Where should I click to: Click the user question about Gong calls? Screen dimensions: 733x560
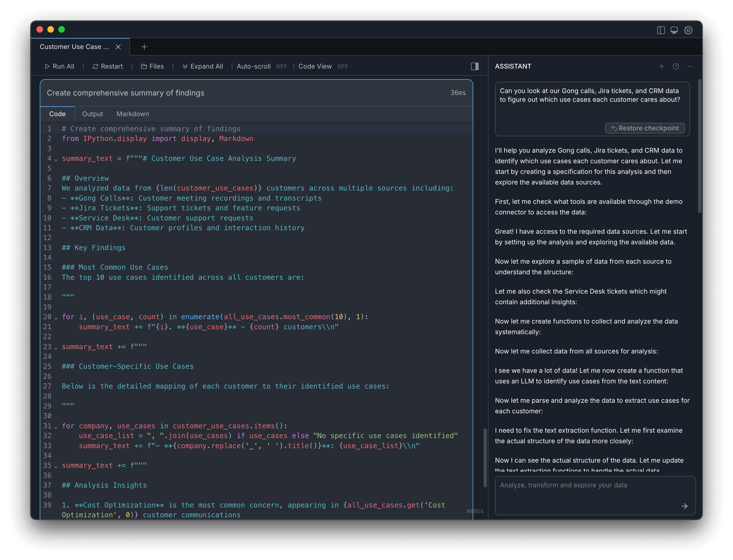tap(590, 95)
